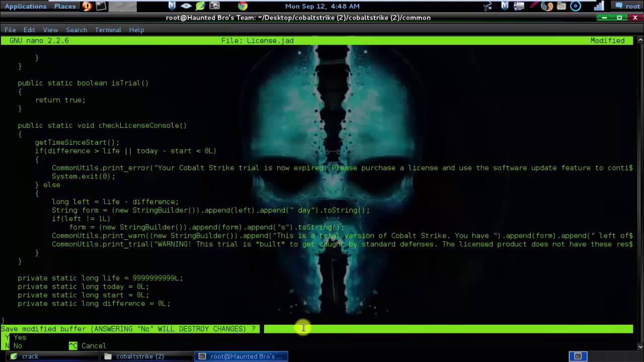
Task: Open the terminal Edit menu
Action: tap(29, 30)
